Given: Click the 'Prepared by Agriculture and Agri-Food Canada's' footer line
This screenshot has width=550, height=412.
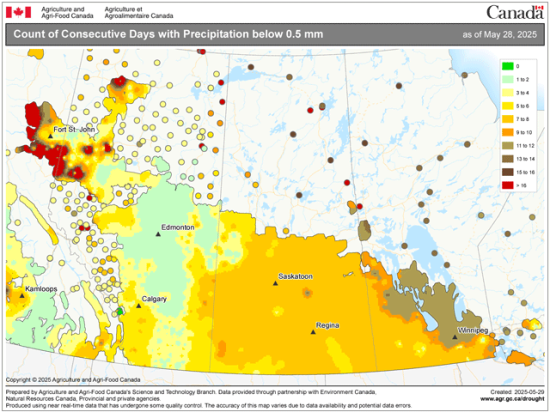Looking at the screenshot, I should click(x=191, y=392).
